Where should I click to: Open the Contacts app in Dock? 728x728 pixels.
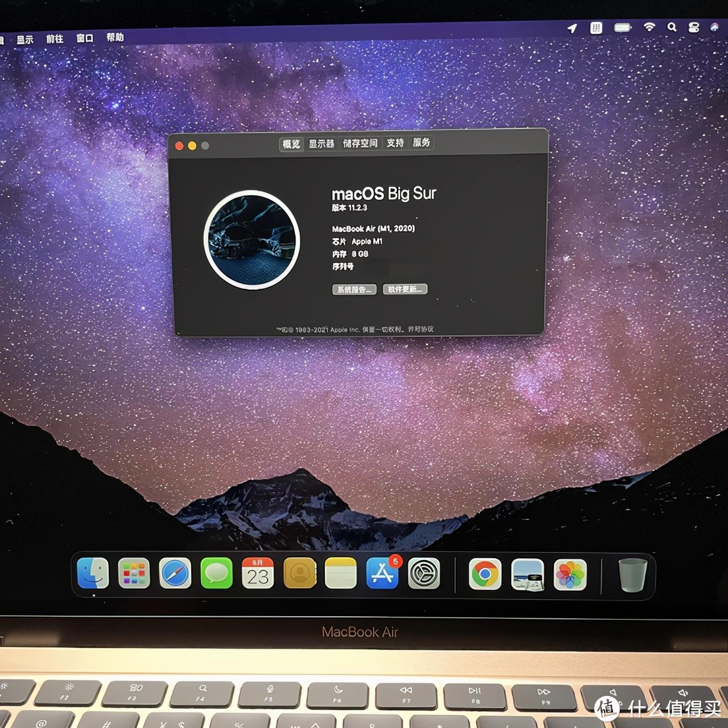[x=299, y=573]
